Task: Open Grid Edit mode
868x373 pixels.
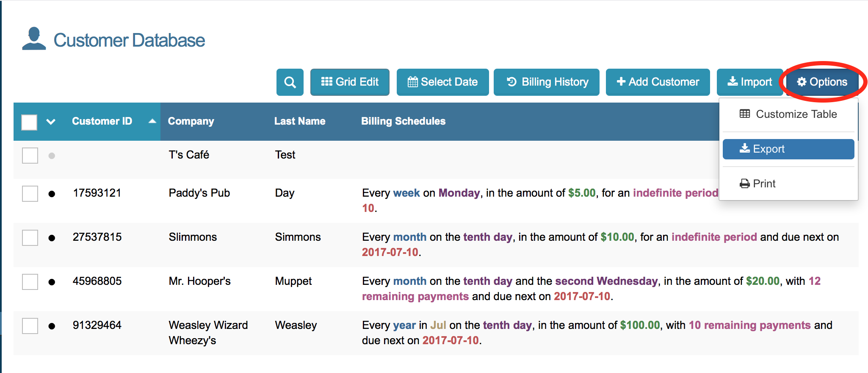Action: pos(350,82)
